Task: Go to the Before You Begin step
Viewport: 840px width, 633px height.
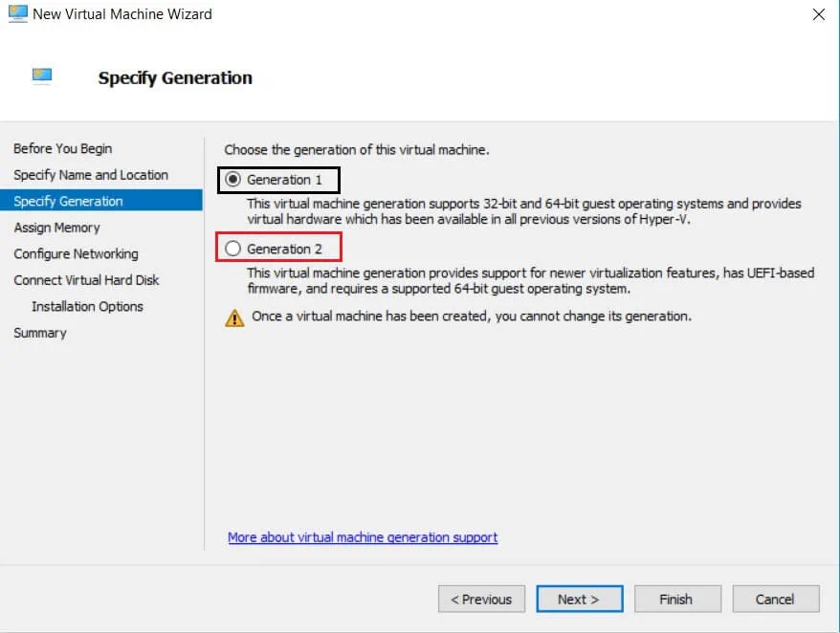Action: point(62,148)
